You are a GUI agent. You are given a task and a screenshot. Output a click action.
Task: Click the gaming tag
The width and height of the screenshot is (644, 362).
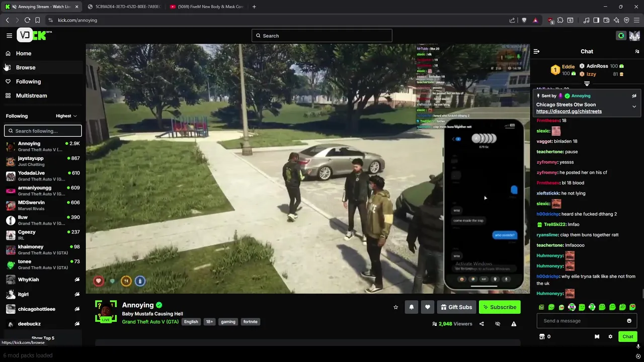pyautogui.click(x=228, y=322)
